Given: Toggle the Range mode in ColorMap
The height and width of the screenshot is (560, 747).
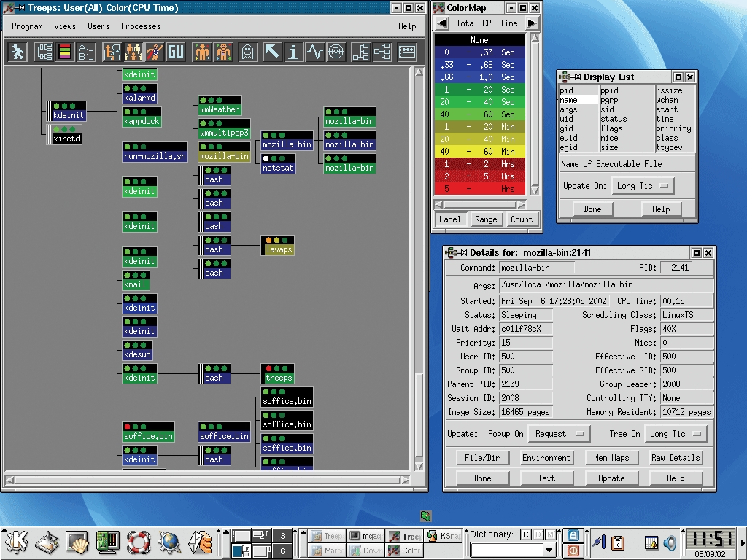Looking at the screenshot, I should (486, 219).
